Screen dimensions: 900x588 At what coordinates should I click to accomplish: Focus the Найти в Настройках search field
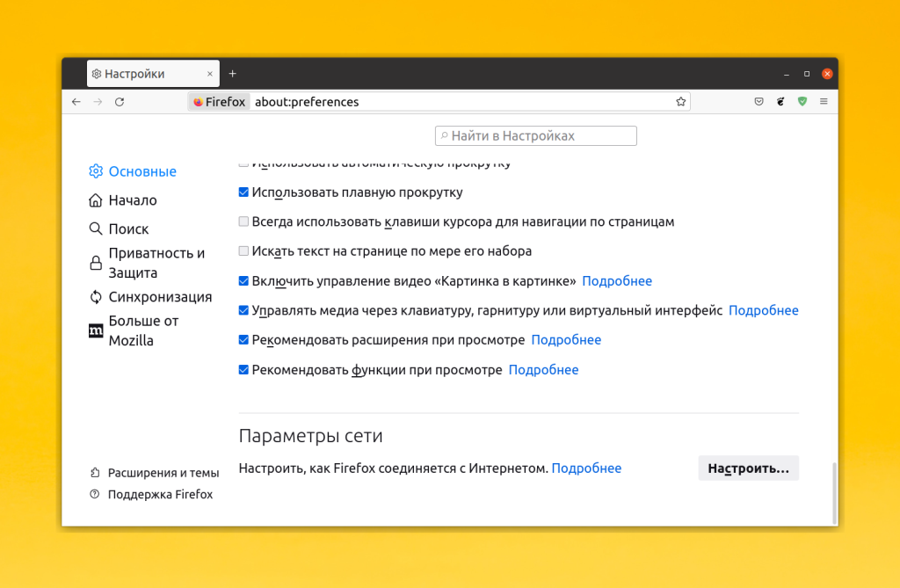[x=535, y=135]
